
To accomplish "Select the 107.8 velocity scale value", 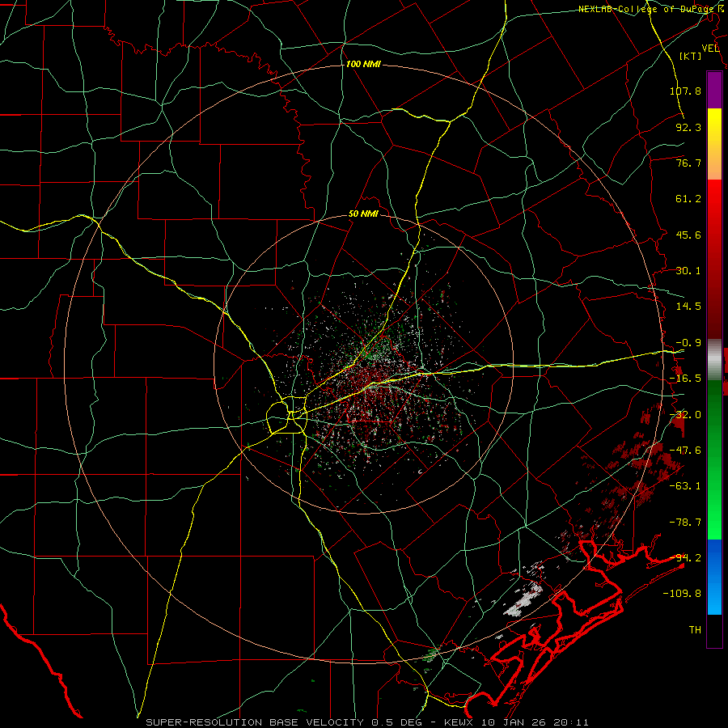I will 685,91.
